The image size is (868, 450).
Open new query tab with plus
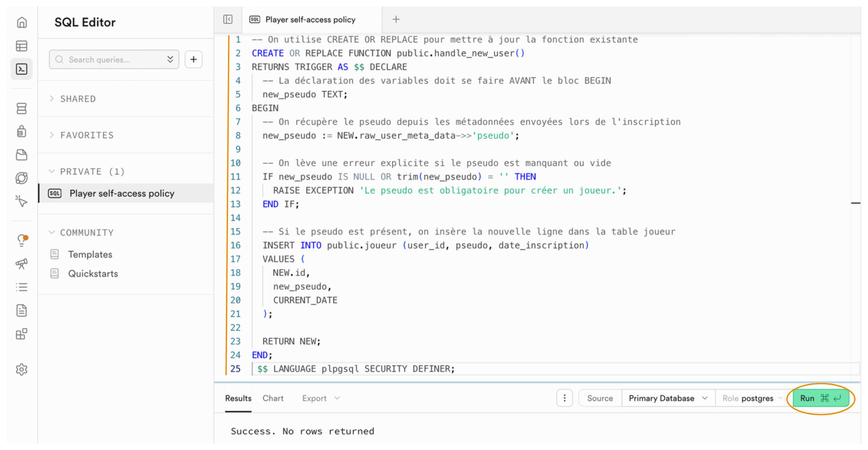396,20
